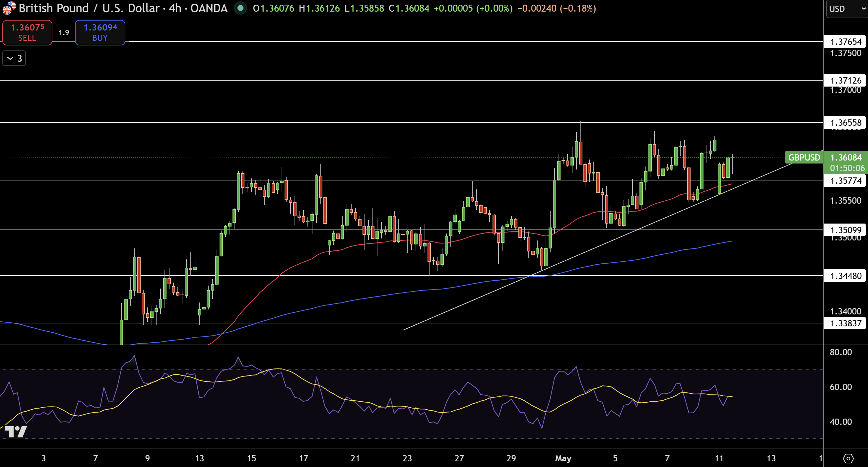This screenshot has width=868, height=467.
Task: Click the GBP/USD flag symbol icon
Action: (x=8, y=8)
